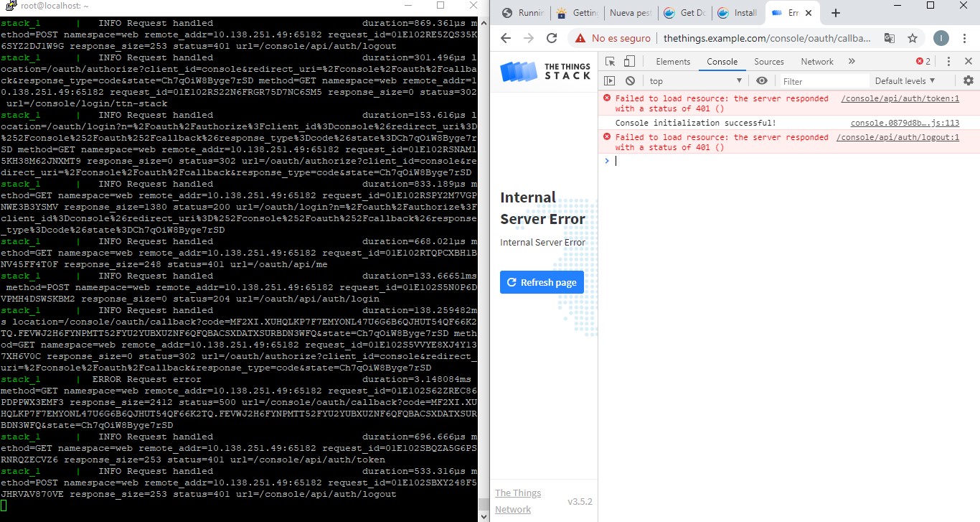This screenshot has width=980, height=522.
Task: Open console settings gear icon
Action: point(968,81)
